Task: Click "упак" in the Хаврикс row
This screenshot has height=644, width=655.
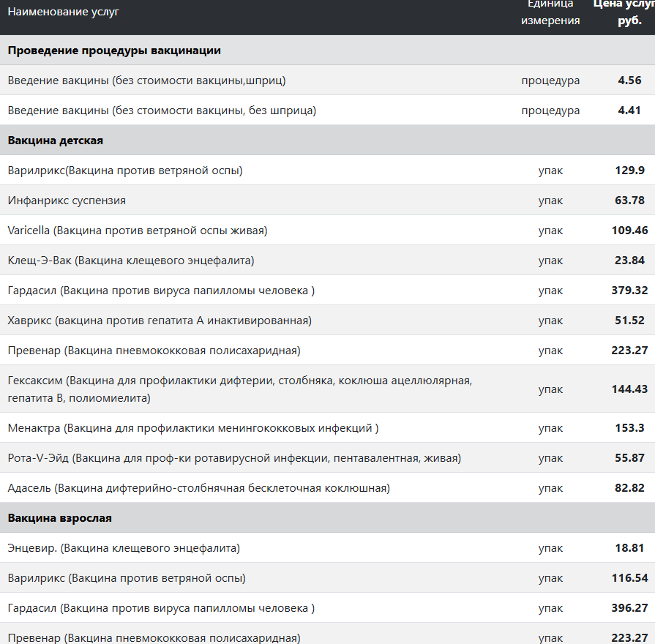Action: (x=550, y=321)
